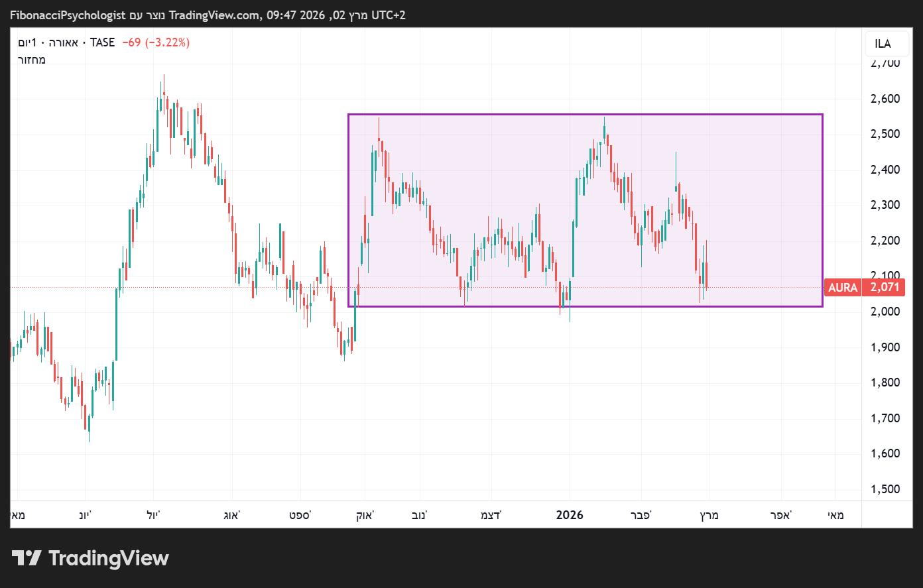Click the 2,400 price axis label

[885, 170]
